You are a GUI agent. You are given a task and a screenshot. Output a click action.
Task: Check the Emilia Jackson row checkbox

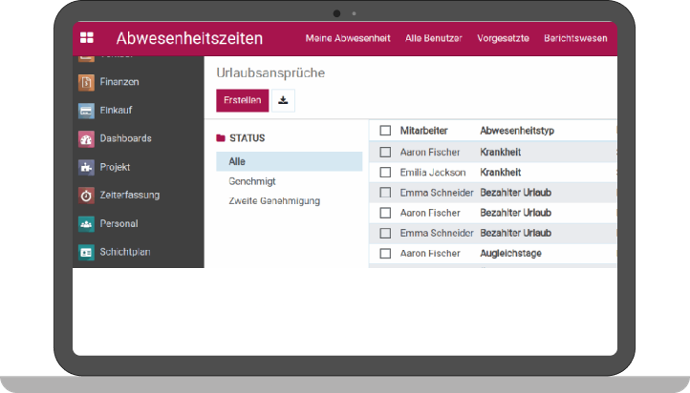click(x=385, y=172)
